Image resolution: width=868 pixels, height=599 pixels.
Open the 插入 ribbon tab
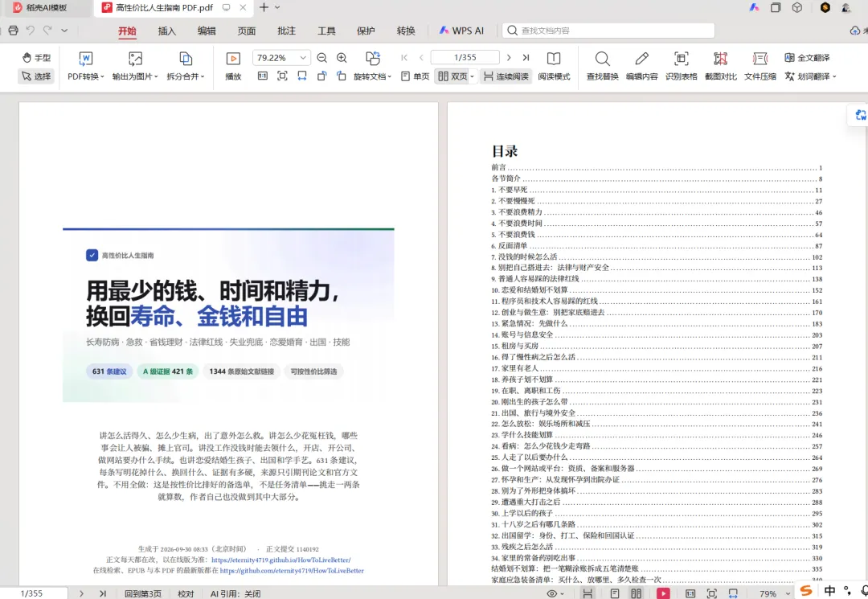pyautogui.click(x=166, y=31)
